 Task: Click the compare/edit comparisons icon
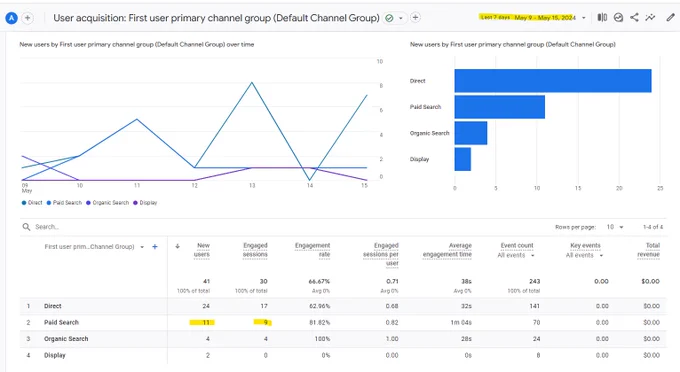(602, 17)
